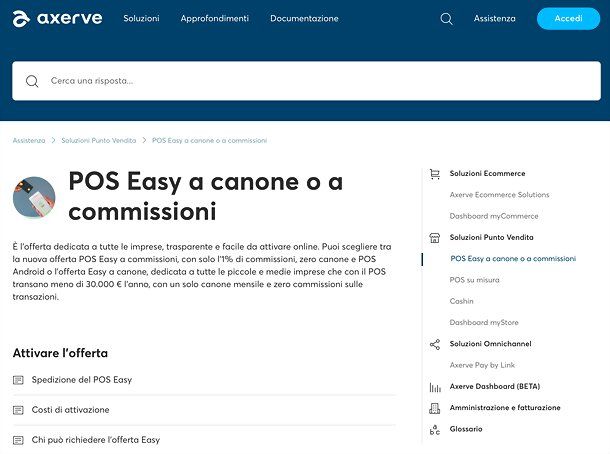Image resolution: width=610 pixels, height=454 pixels.
Task: Click the Accedi login button
Action: click(568, 18)
